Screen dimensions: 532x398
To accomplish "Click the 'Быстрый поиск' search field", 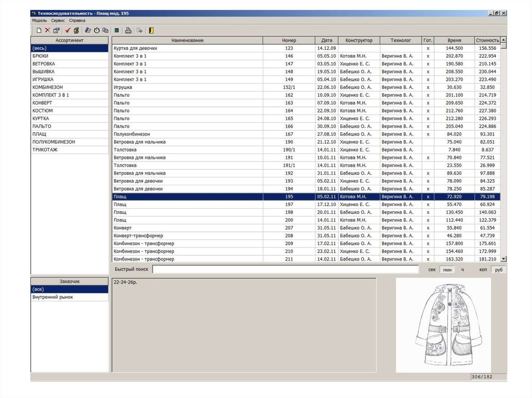I will (x=285, y=269).
